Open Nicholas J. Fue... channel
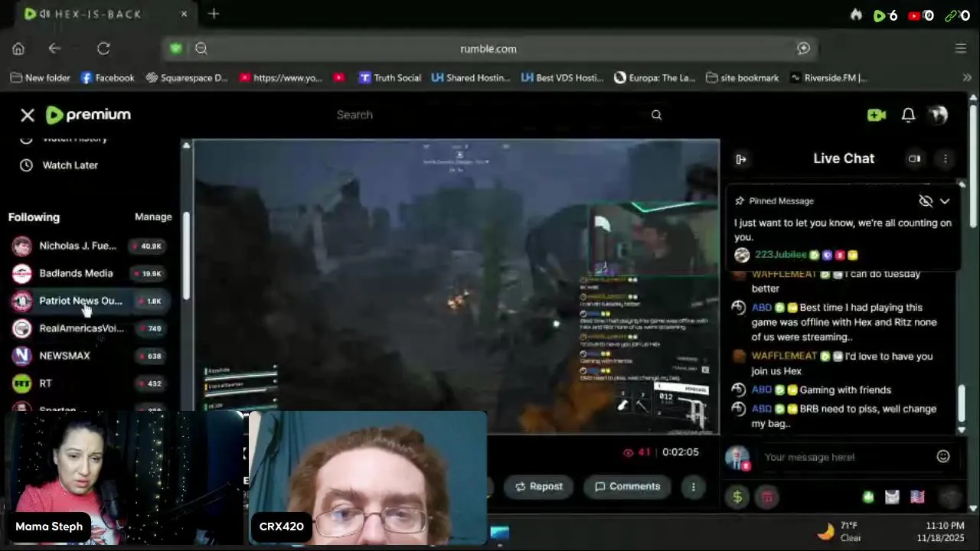The width and height of the screenshot is (980, 551). [89, 246]
